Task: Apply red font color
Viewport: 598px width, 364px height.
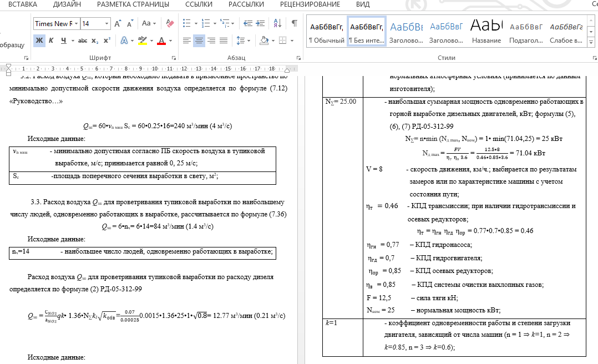Action: [161, 41]
